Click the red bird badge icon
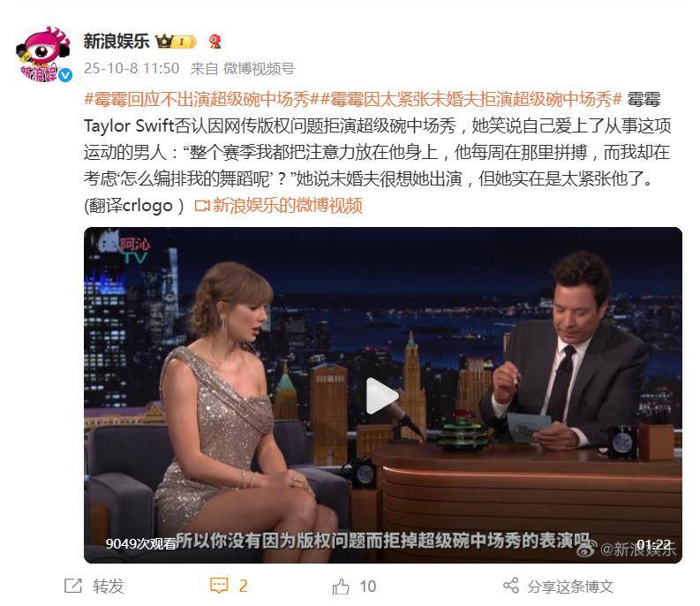The height and width of the screenshot is (606, 700). click(215, 42)
